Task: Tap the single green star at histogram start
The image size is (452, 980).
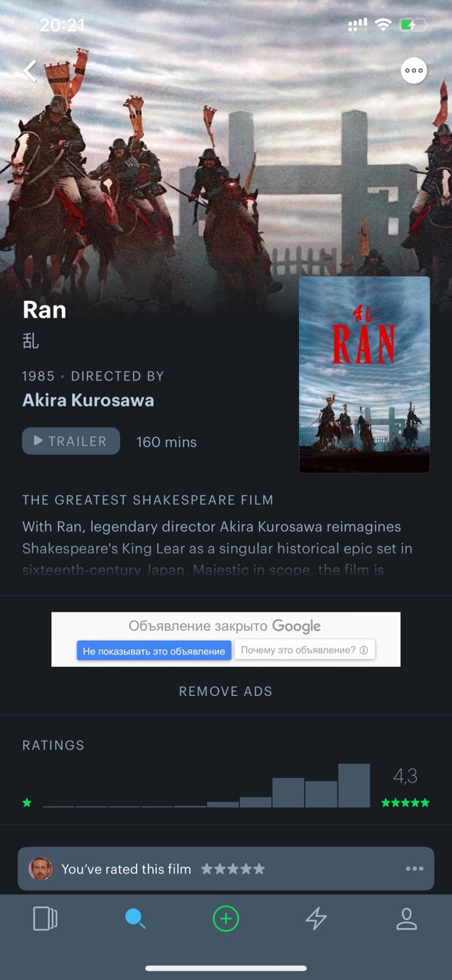Action: coord(27,803)
